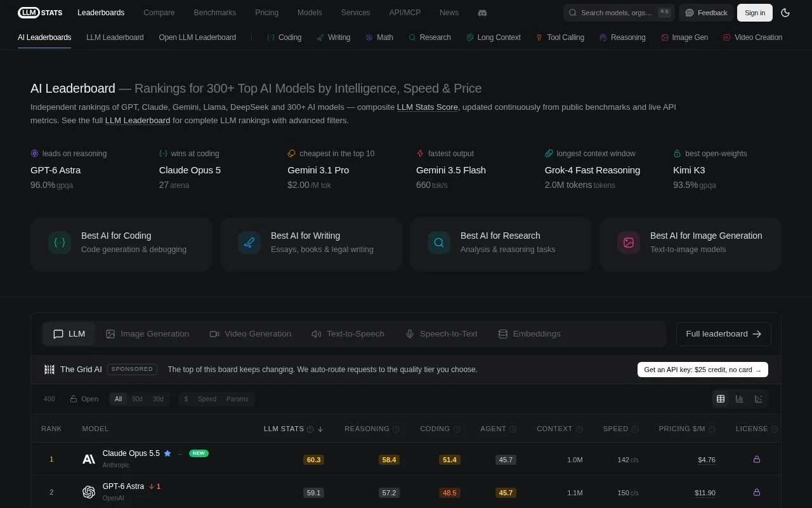
Task: Click the Best AI for Image Generation icon
Action: pyautogui.click(x=629, y=243)
